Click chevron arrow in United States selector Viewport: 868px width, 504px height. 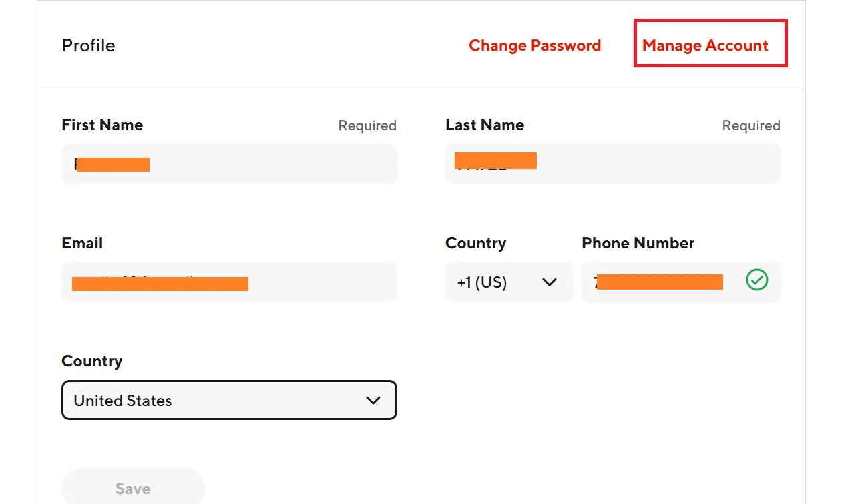point(373,401)
